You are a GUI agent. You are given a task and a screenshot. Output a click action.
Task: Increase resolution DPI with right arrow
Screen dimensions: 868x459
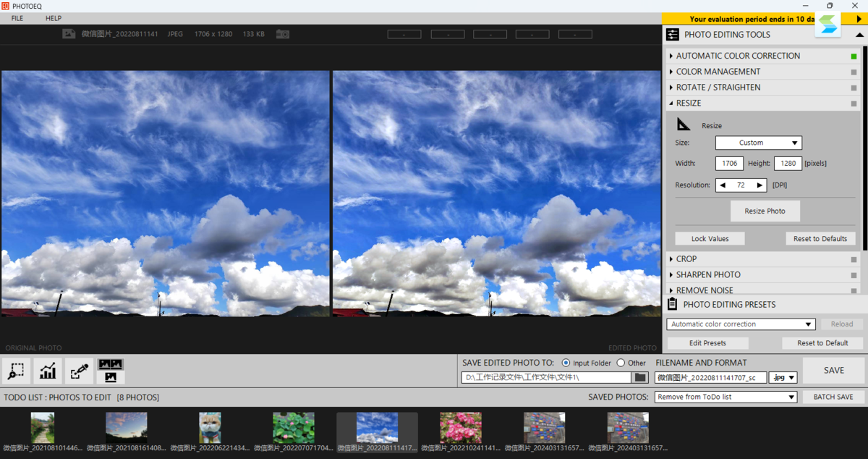point(759,185)
